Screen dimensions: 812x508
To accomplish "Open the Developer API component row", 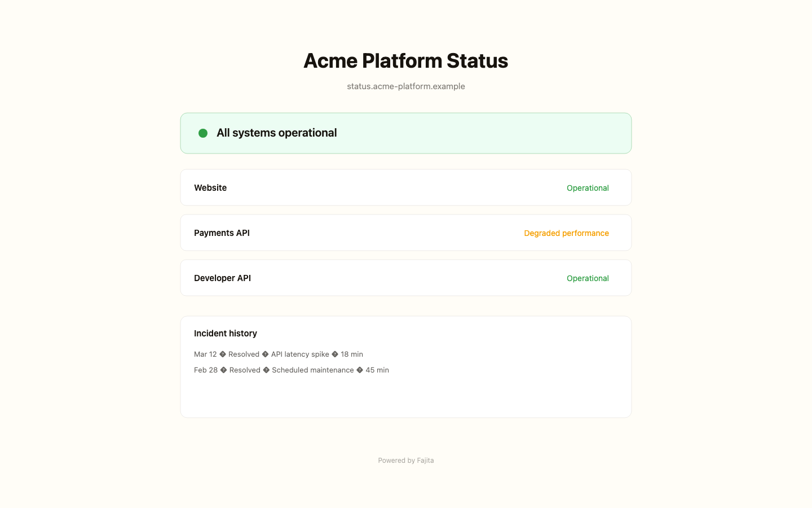I will click(406, 278).
